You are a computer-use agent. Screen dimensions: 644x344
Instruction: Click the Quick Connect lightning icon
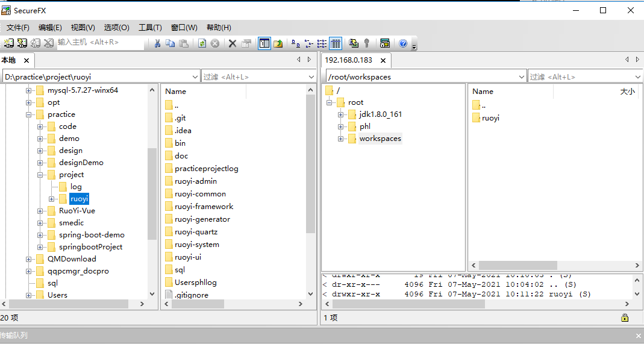click(22, 43)
